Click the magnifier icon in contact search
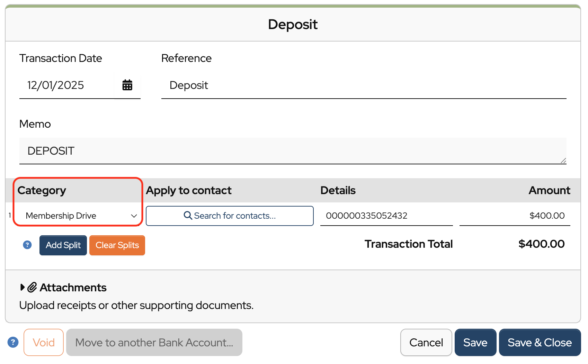 point(188,216)
